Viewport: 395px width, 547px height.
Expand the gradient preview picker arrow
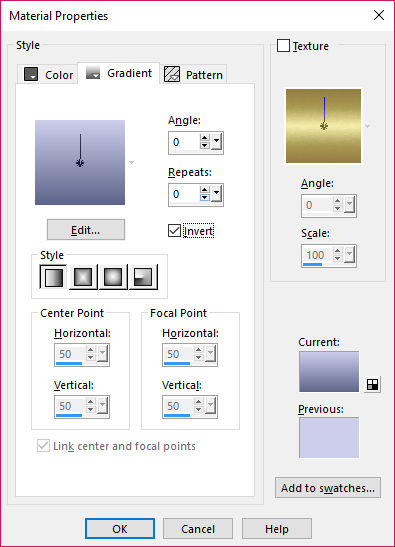click(x=132, y=162)
